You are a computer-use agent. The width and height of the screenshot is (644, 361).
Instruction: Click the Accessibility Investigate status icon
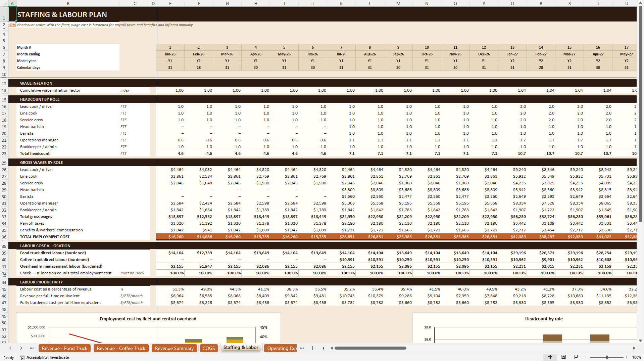click(x=22, y=357)
